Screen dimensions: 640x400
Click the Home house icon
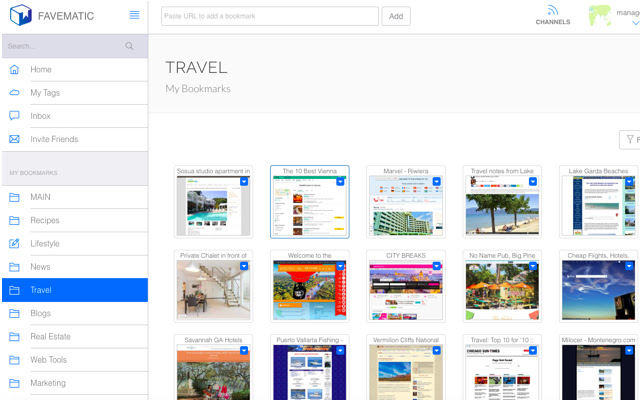click(x=14, y=69)
